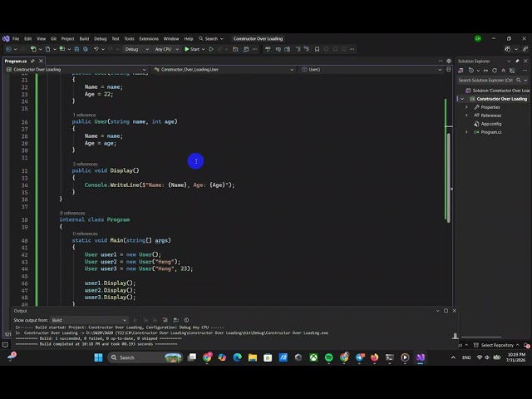The width and height of the screenshot is (532, 399).
Task: Click the Windows Start button in taskbar
Action: [x=98, y=357]
